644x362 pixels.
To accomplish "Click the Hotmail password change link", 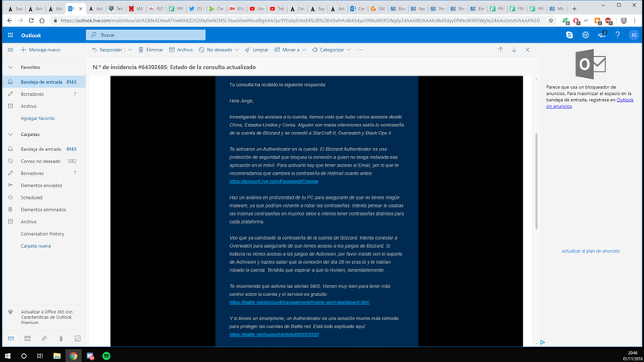I will tap(274, 182).
